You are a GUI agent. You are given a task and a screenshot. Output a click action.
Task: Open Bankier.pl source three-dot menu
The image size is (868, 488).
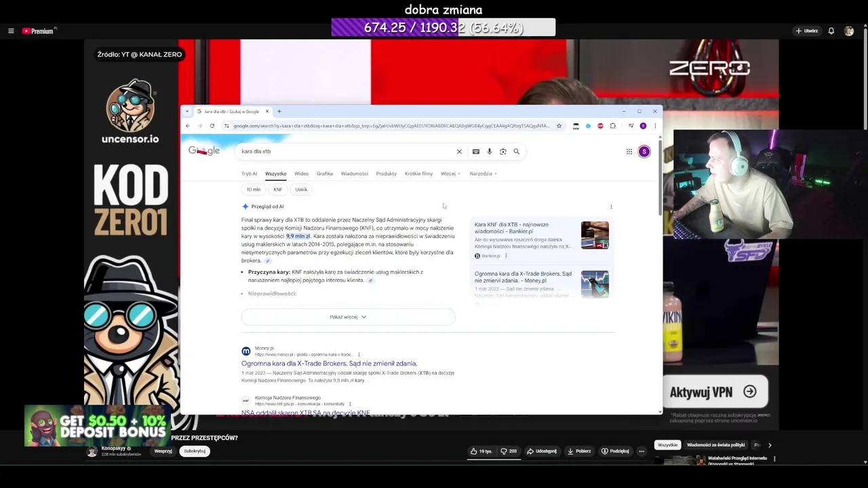coord(506,256)
